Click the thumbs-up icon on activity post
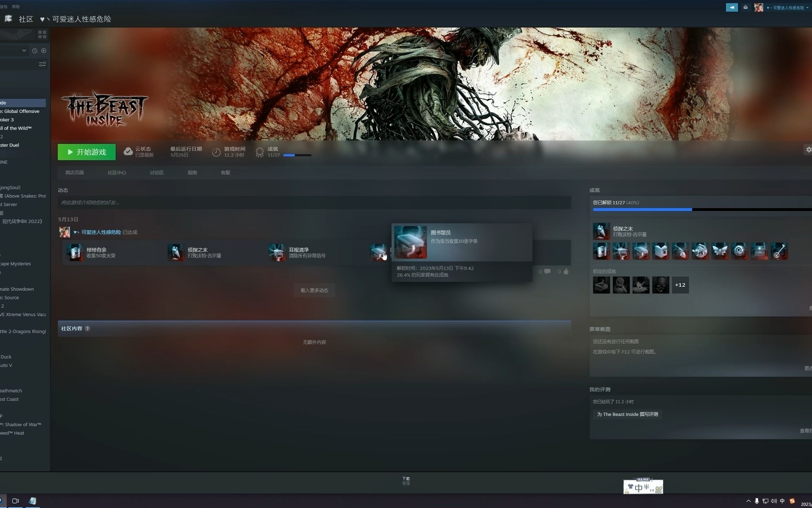 (566, 271)
